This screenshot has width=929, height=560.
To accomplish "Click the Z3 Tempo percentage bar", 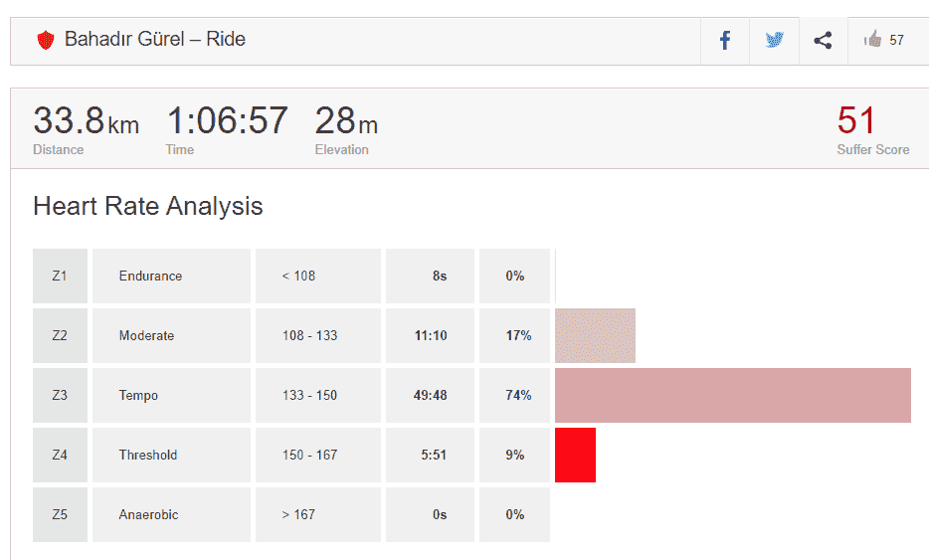I will pos(732,396).
